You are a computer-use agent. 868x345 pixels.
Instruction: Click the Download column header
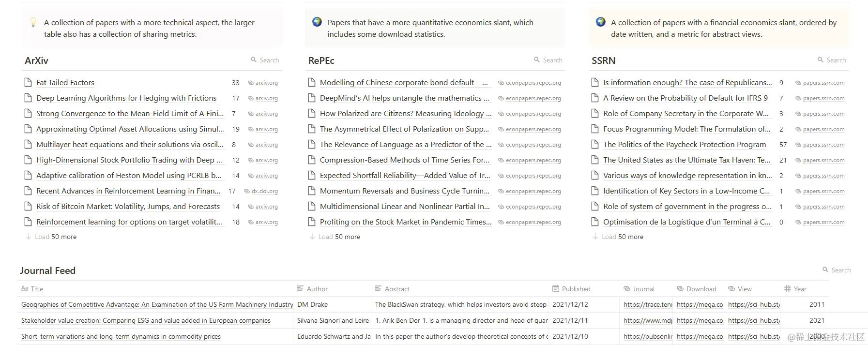click(x=696, y=289)
